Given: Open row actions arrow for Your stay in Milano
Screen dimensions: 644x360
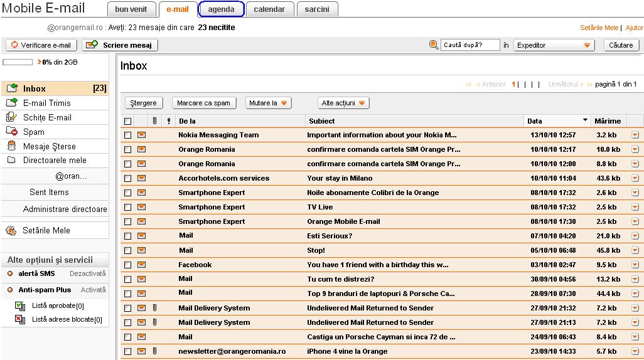Looking at the screenshot, I should coord(635,179).
